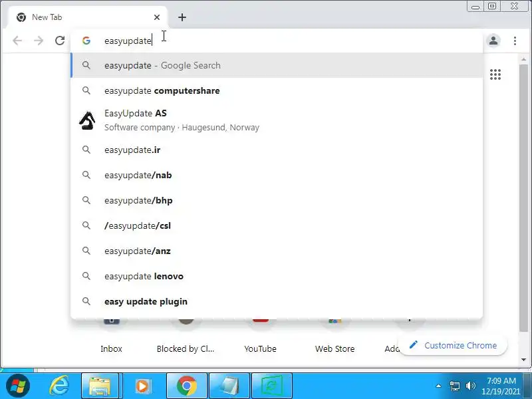The image size is (532, 399).
Task: Select the New Tab tab
Action: [88, 17]
